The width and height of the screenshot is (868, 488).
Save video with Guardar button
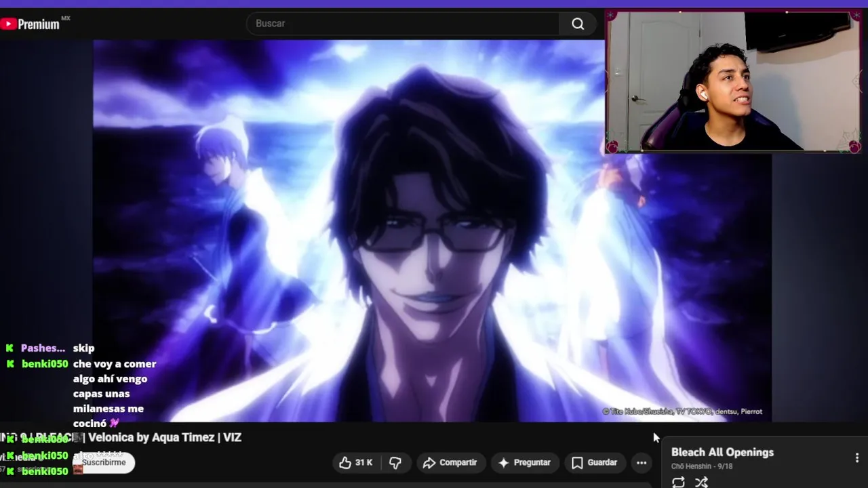[594, 462]
